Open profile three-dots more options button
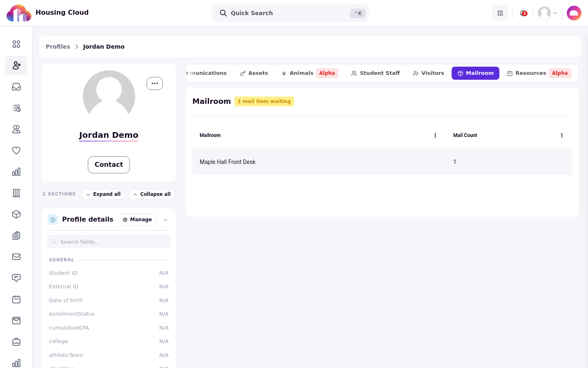 point(155,83)
